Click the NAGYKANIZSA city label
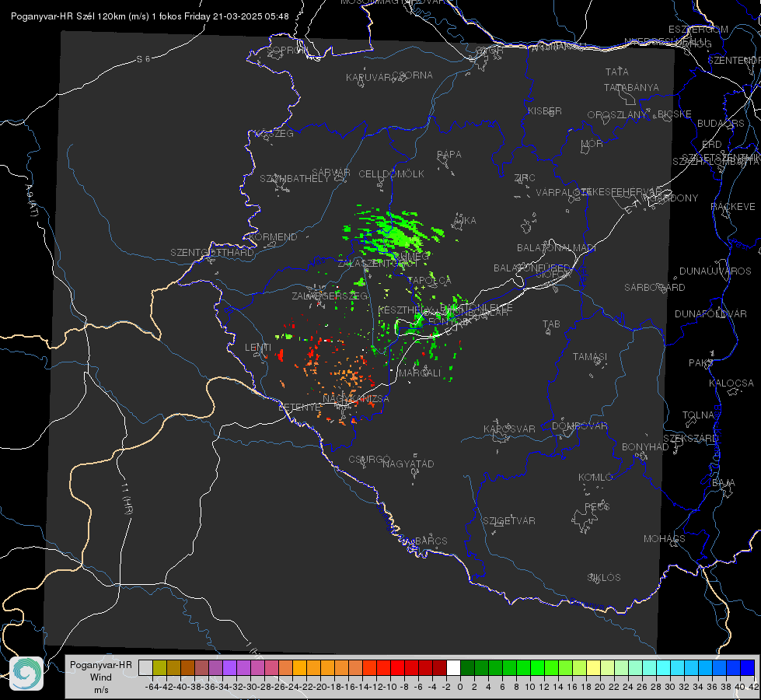The width and height of the screenshot is (761, 700). [x=356, y=399]
